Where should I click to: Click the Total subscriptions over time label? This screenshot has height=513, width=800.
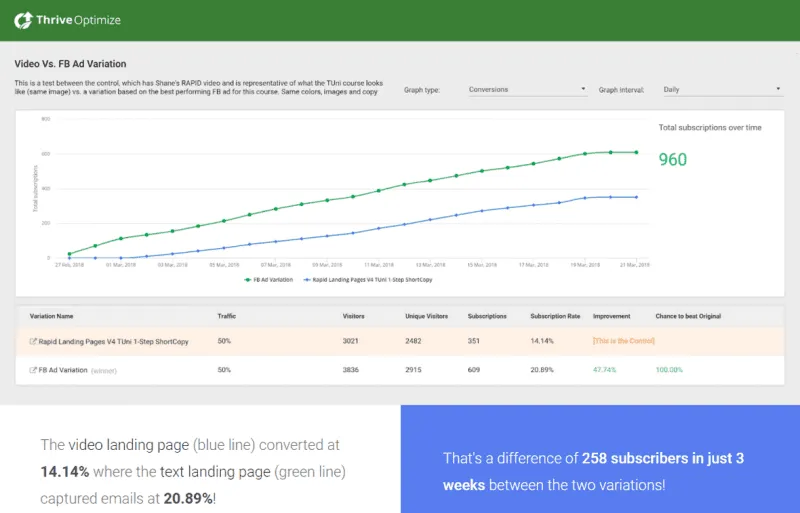pos(710,128)
